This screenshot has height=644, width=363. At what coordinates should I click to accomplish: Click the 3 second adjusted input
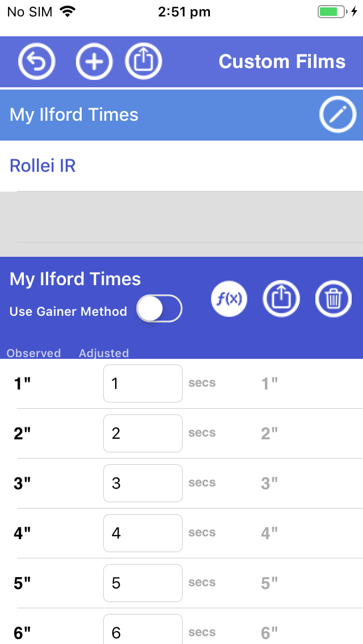(142, 484)
